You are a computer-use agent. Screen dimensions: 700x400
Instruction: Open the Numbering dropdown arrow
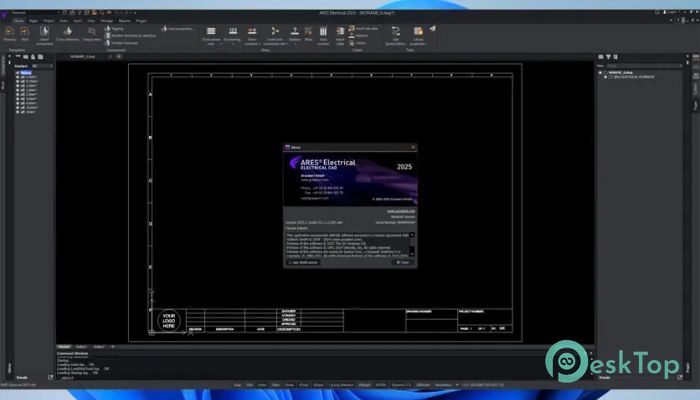pyautogui.click(x=233, y=44)
